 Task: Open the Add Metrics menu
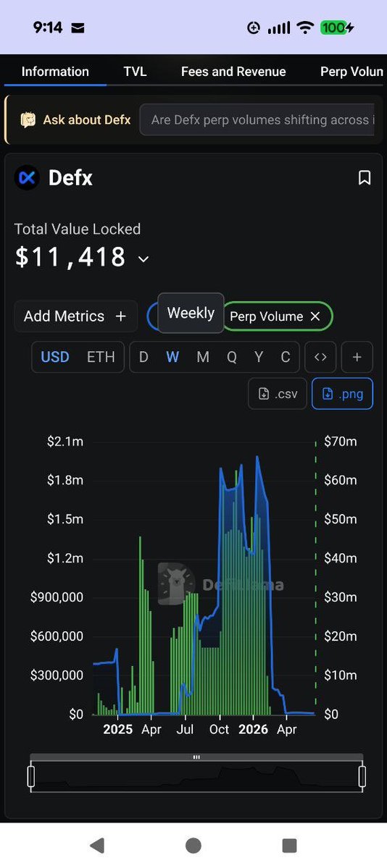(75, 316)
